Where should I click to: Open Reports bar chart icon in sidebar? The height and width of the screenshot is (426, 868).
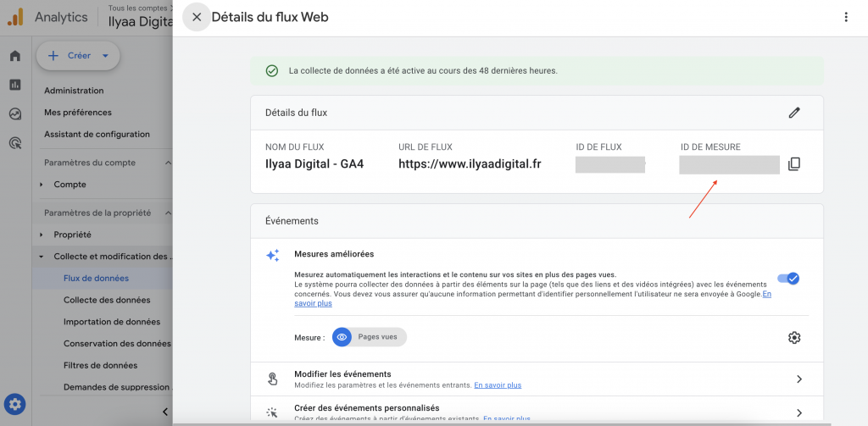[x=15, y=85]
